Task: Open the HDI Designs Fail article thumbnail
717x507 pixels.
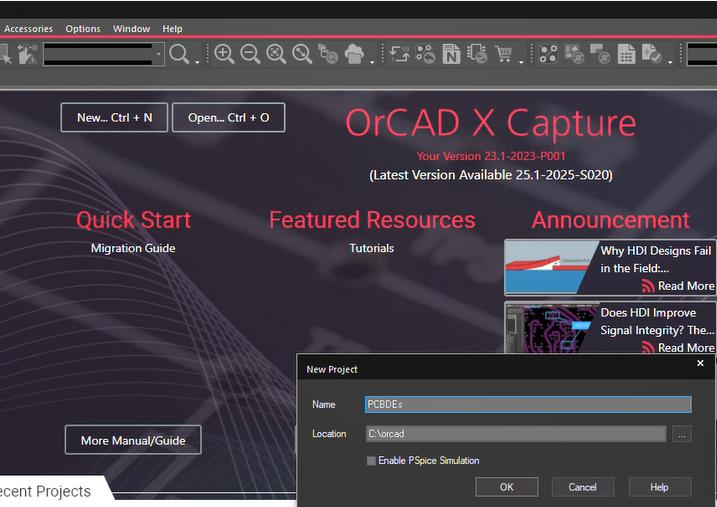Action: click(551, 267)
